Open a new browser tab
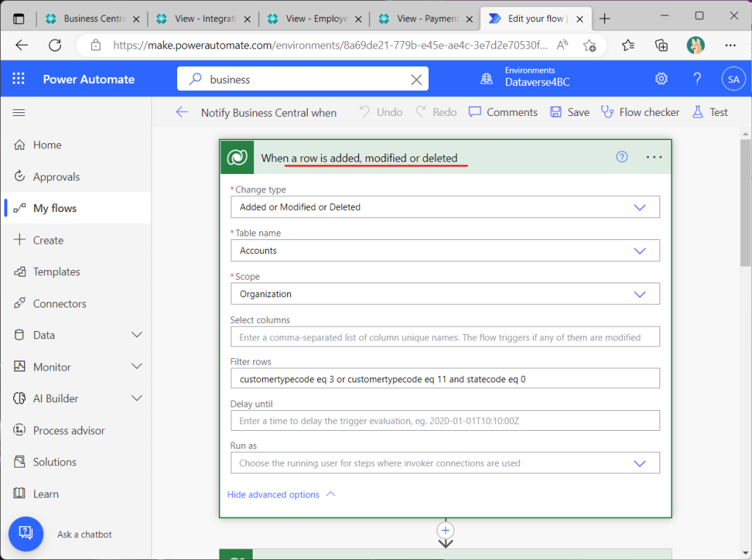 pos(605,18)
